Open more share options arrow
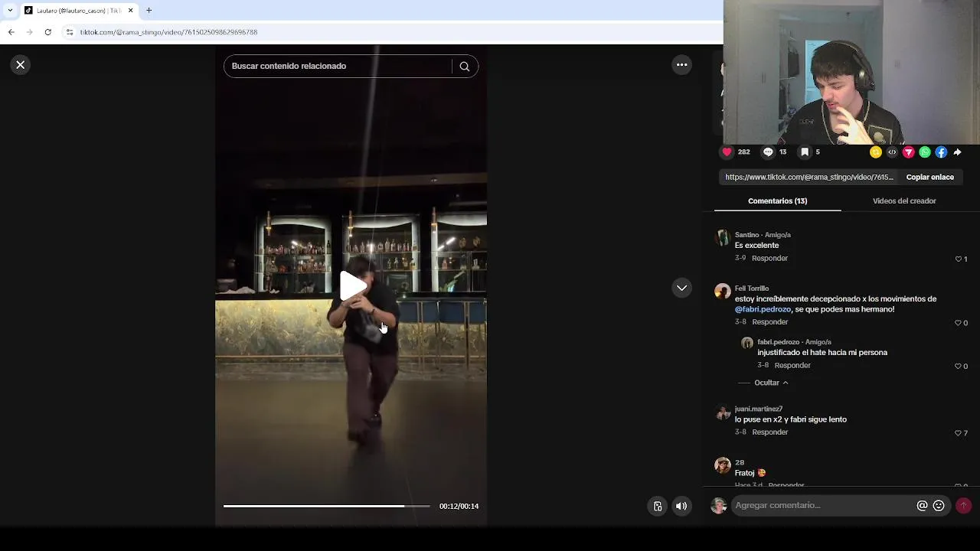The height and width of the screenshot is (551, 980). (x=958, y=152)
